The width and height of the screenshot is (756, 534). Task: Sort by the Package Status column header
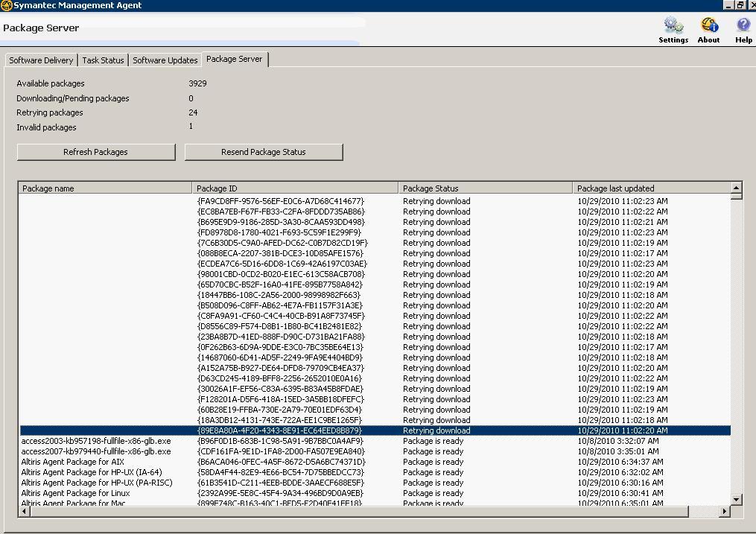[486, 188]
